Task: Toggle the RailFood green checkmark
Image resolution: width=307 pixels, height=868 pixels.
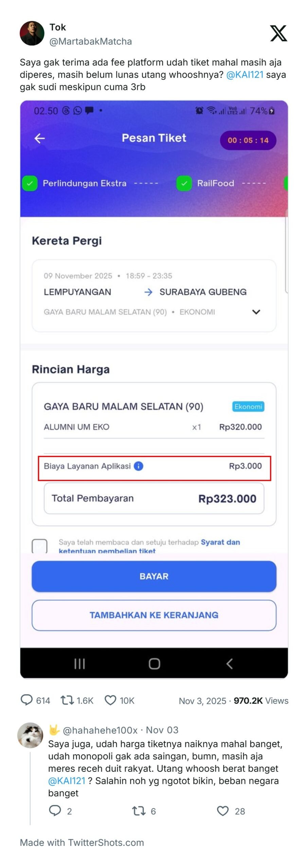Action: click(184, 183)
